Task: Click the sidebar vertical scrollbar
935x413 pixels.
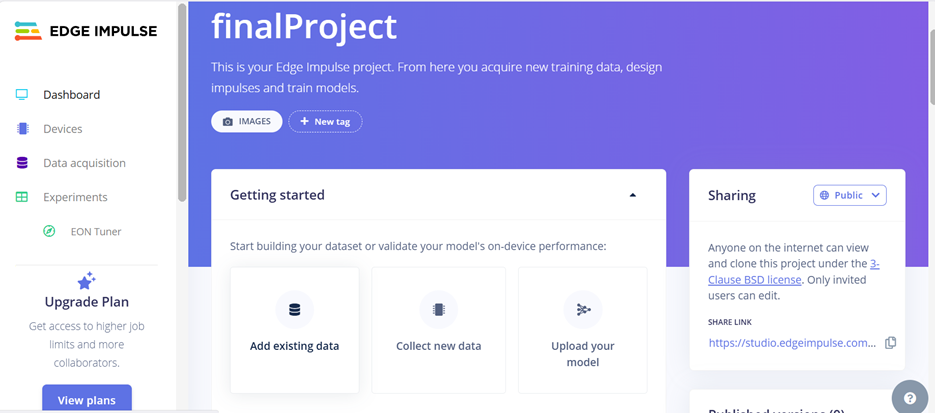Action: coord(181,100)
